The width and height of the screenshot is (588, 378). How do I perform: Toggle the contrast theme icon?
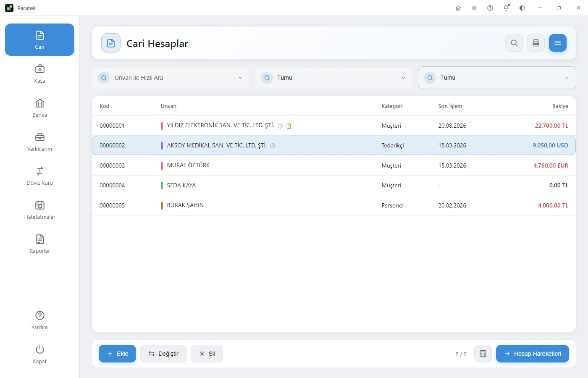522,8
